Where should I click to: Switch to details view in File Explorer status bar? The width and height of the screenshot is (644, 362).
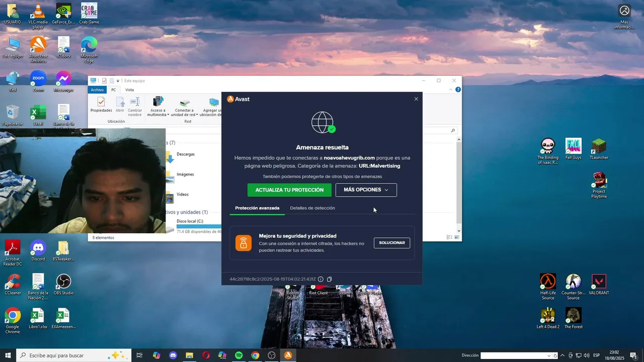[449, 237]
